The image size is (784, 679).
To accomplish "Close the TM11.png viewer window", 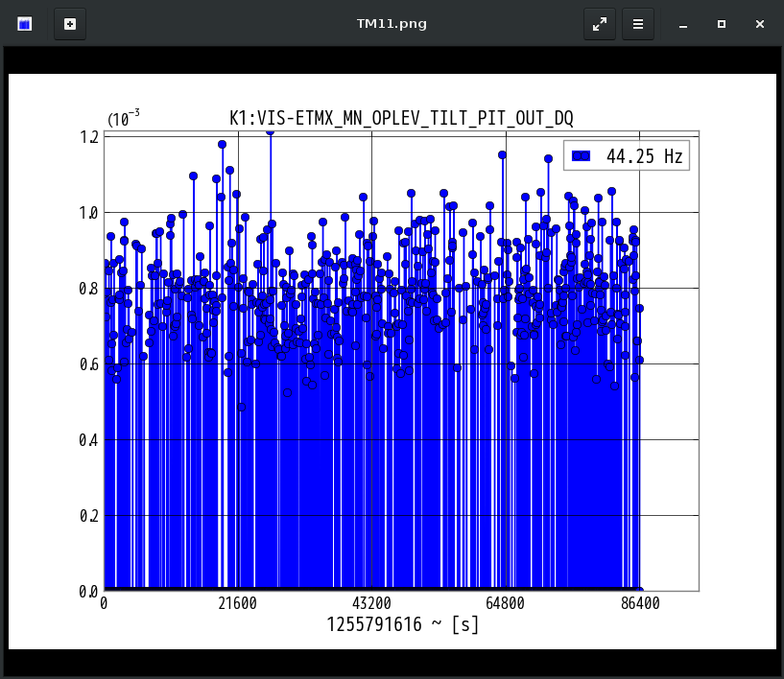I will [x=760, y=24].
